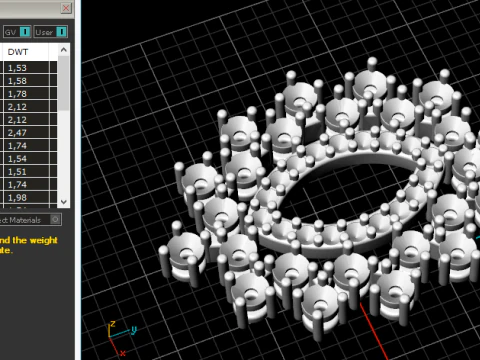Select the 1,54 DWT cell
This screenshot has width=480, height=360.
26,159
